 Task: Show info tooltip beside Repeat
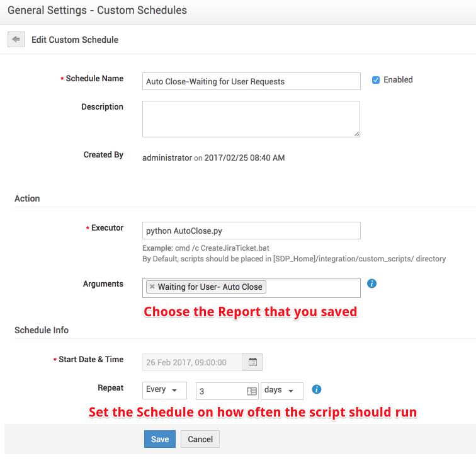coord(317,389)
